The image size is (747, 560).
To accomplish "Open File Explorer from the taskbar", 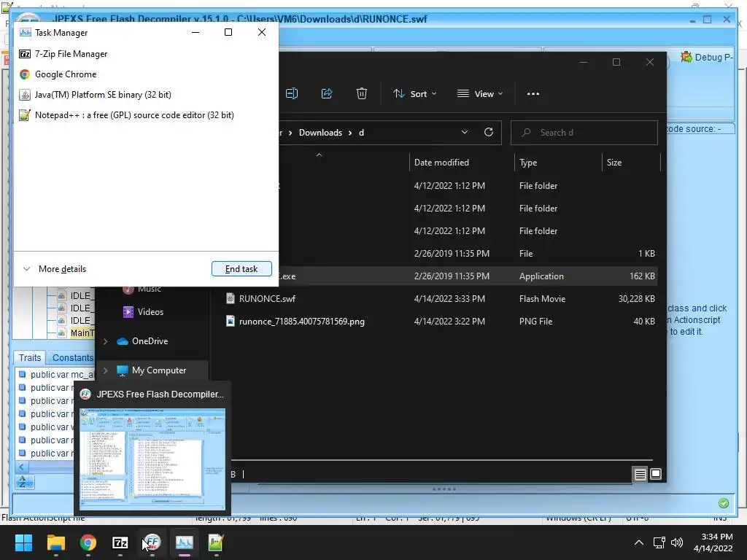I will (55, 542).
